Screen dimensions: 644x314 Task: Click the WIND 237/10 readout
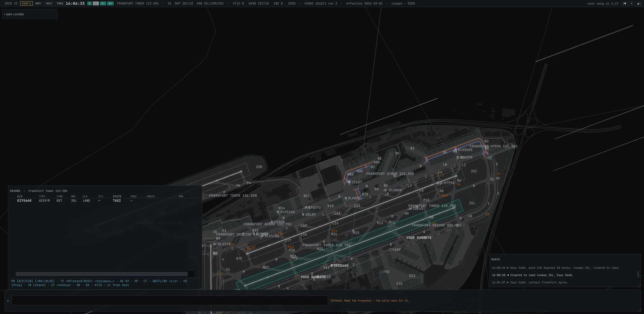click(x=259, y=4)
